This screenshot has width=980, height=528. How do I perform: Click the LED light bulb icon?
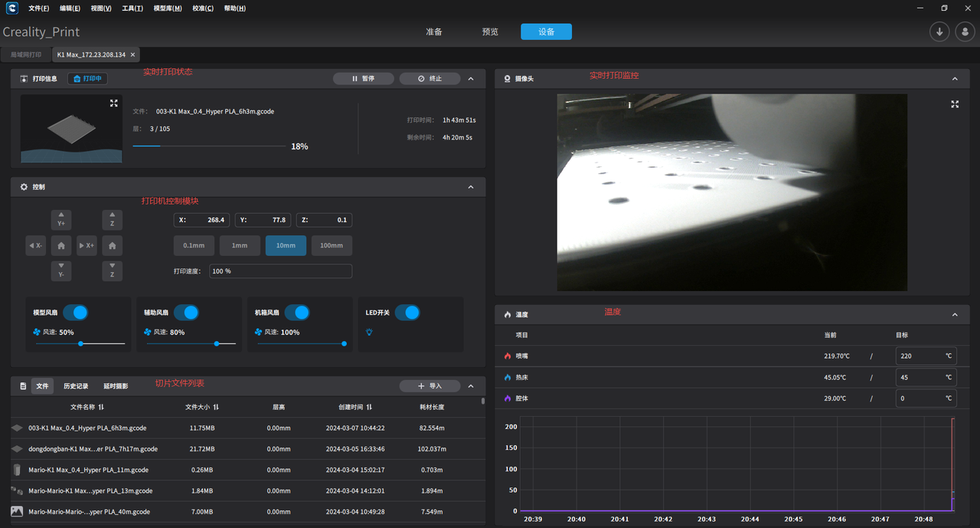point(369,332)
